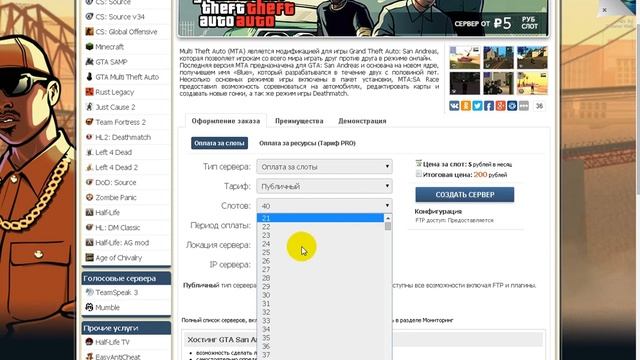
Task: Open the Zombie Panic link
Action: [x=116, y=198]
